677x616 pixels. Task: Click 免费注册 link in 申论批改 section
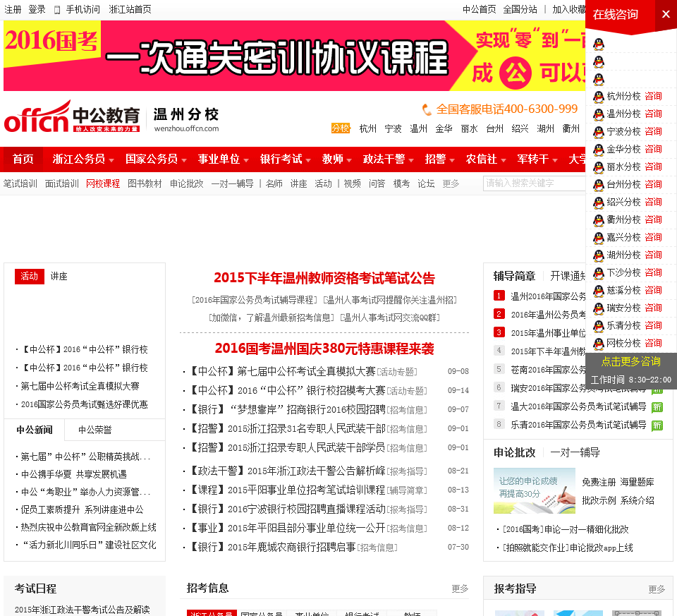click(599, 482)
